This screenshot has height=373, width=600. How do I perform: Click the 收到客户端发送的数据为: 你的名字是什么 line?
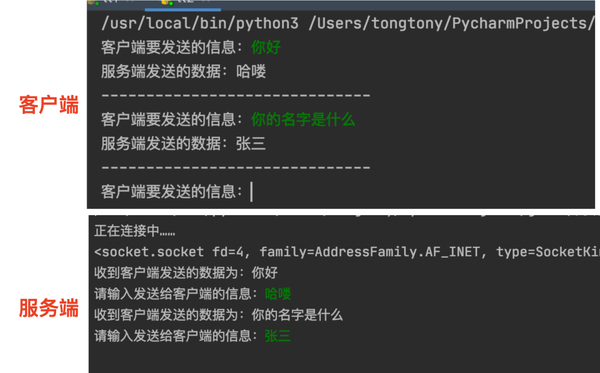point(218,315)
